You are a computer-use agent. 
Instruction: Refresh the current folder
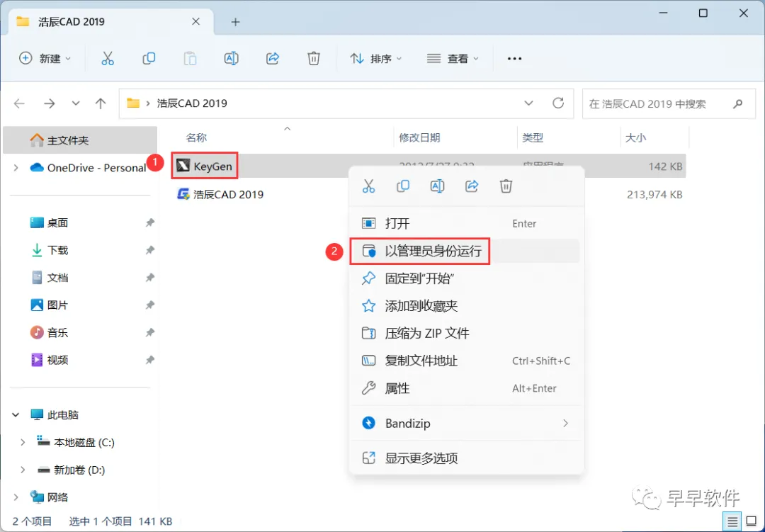coord(558,103)
